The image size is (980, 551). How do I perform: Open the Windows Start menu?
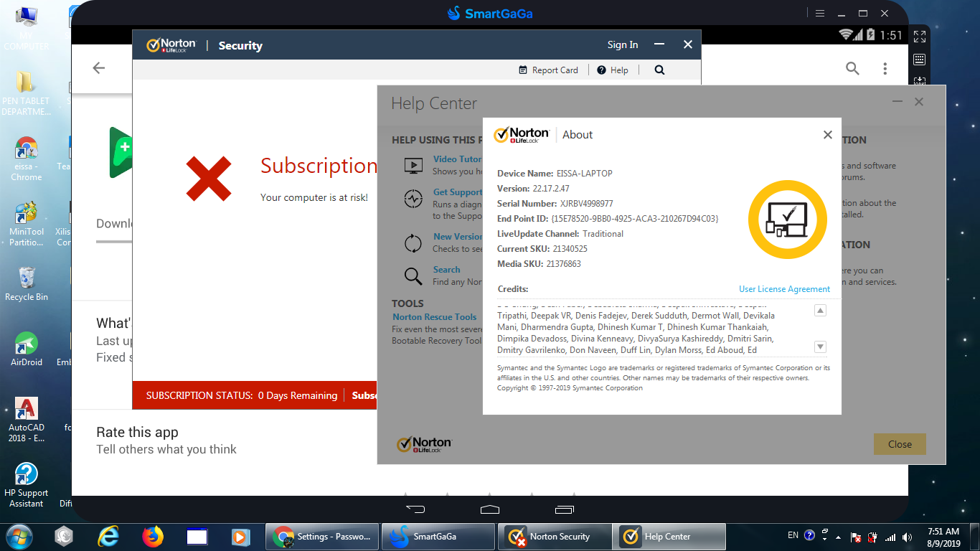pos(19,536)
